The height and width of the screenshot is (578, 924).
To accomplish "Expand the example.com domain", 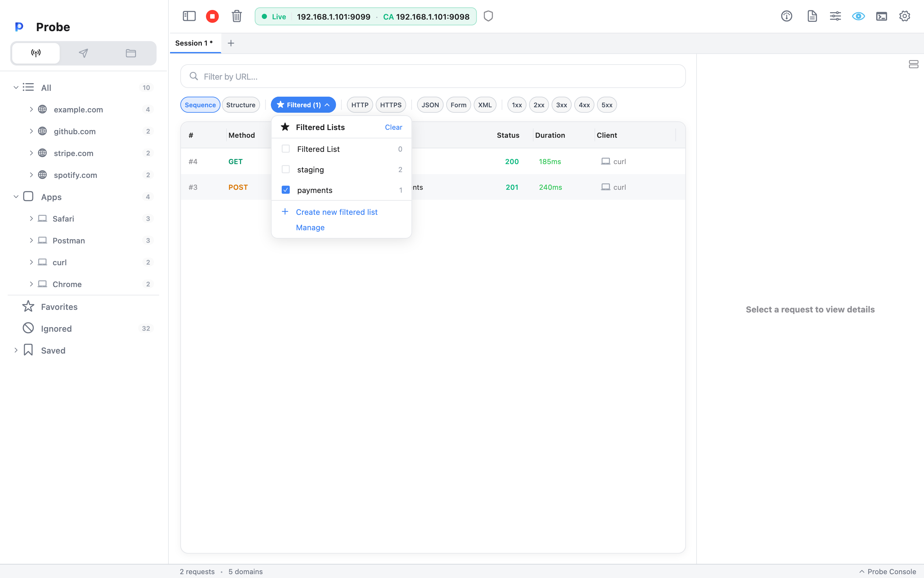I will tap(31, 109).
